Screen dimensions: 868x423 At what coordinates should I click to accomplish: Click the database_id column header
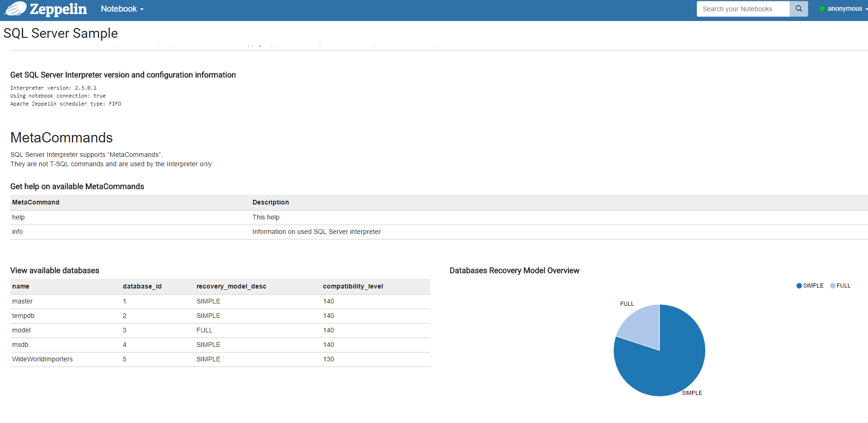[x=142, y=286]
